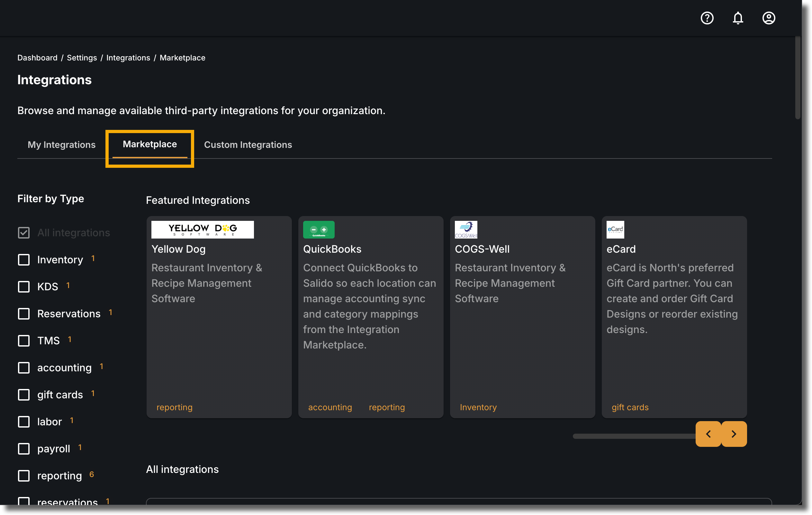Click the All integrations section heading
The width and height of the screenshot is (812, 515).
[182, 469]
